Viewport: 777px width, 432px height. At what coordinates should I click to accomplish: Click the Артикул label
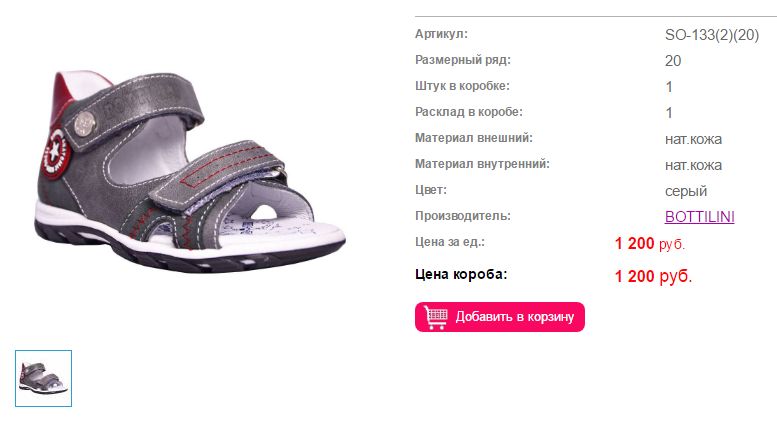441,34
